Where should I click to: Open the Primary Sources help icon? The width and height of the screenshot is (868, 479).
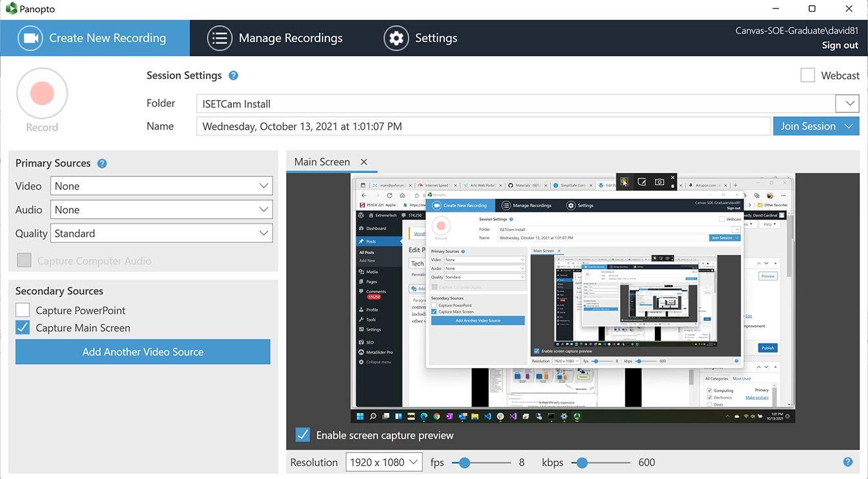point(102,163)
